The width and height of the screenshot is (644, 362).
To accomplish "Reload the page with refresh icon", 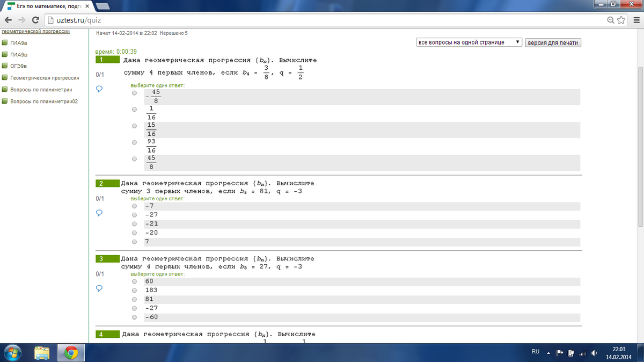I will pyautogui.click(x=35, y=20).
